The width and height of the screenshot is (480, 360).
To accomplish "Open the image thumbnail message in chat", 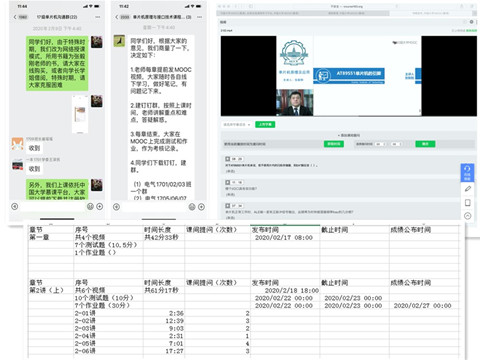I will click(x=80, y=114).
